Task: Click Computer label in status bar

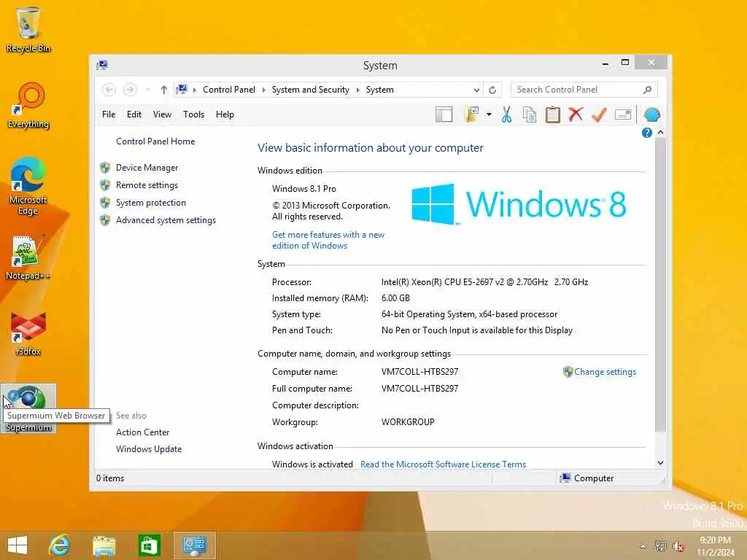Action: click(x=594, y=478)
